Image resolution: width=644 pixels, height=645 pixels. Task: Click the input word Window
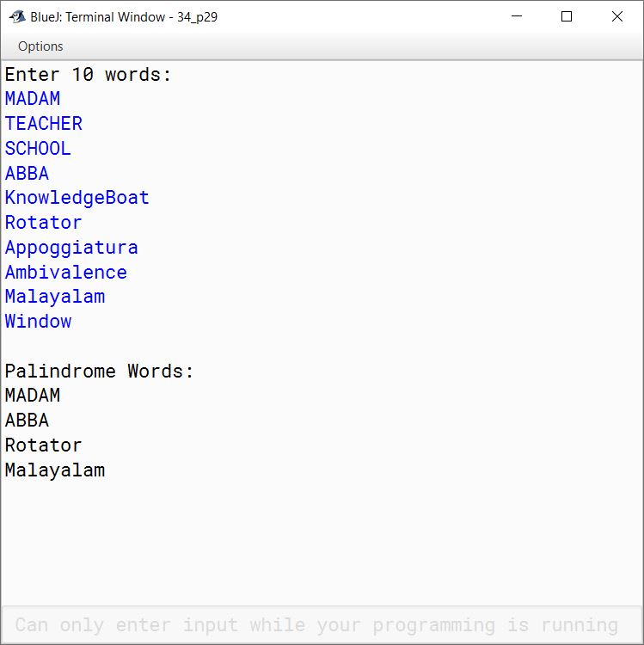click(x=38, y=322)
